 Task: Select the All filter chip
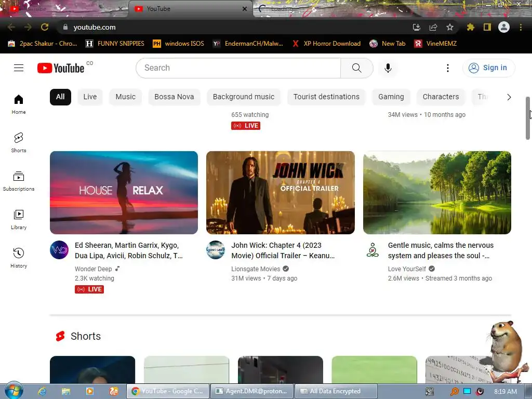coord(60,97)
